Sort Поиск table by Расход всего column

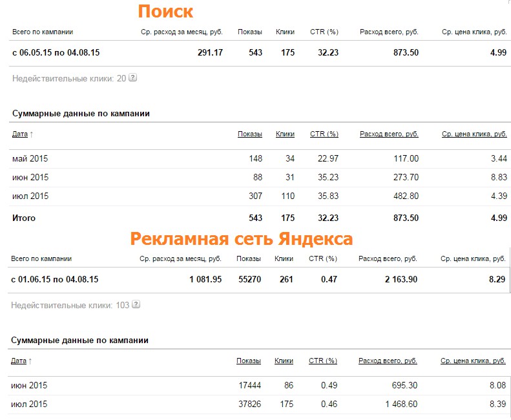(389, 134)
